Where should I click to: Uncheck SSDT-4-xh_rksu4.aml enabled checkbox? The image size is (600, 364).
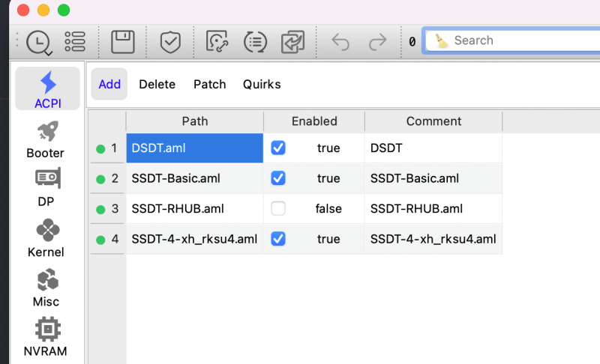tap(278, 239)
